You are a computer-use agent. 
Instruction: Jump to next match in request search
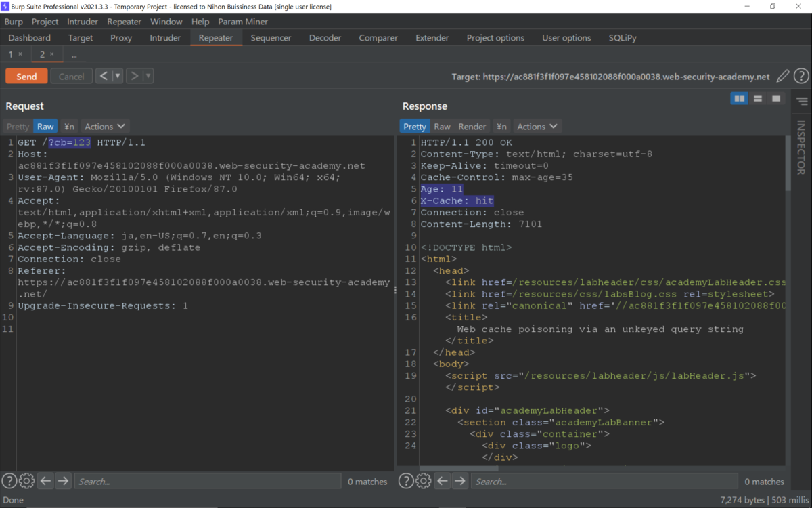click(x=63, y=481)
